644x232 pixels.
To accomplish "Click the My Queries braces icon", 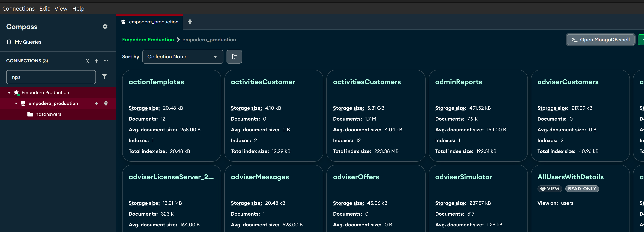I will point(9,42).
